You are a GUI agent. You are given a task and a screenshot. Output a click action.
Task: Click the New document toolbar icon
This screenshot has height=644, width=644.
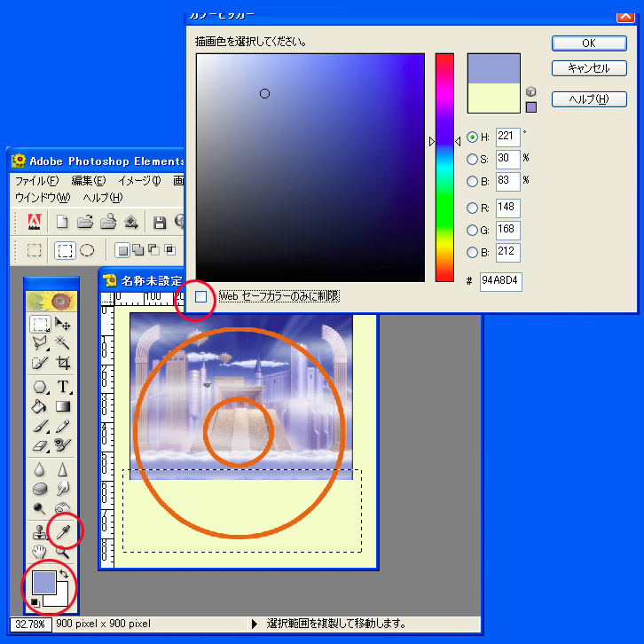62,222
